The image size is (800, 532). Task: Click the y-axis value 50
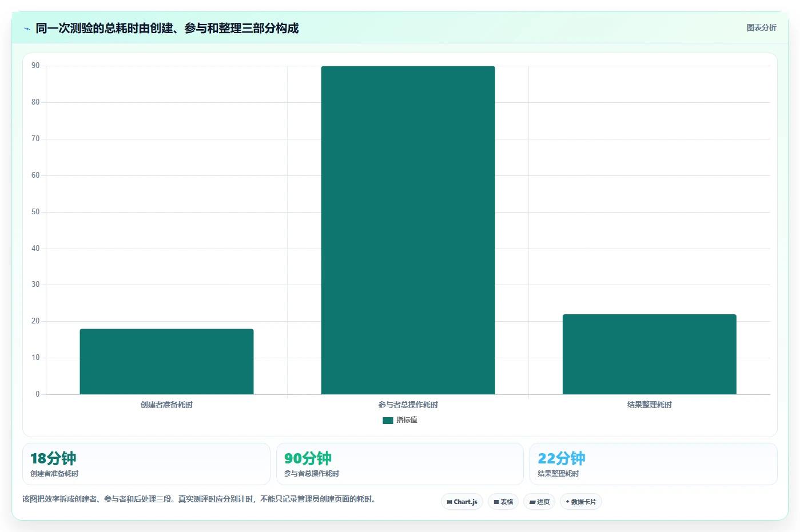coord(35,212)
